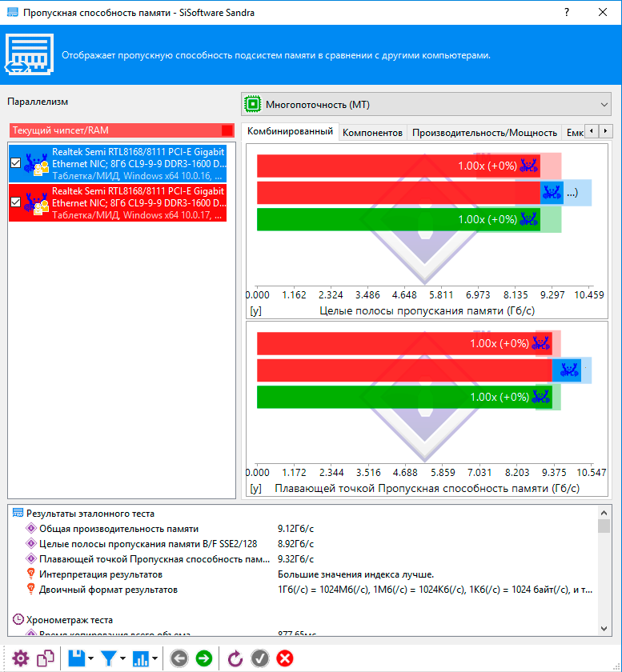The image size is (622, 672).
Task: Click the help question mark in title bar
Action: (x=567, y=14)
